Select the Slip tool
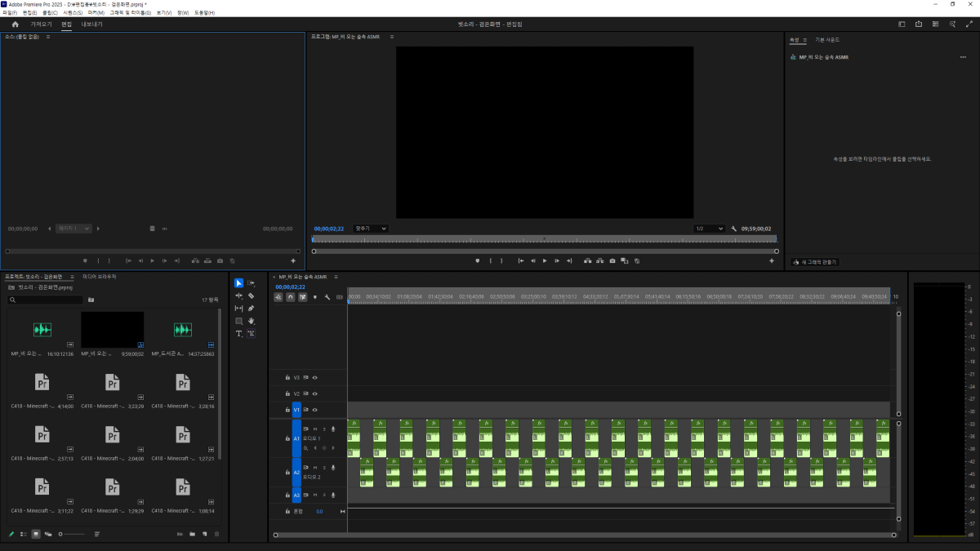Image resolution: width=980 pixels, height=551 pixels. click(x=239, y=309)
